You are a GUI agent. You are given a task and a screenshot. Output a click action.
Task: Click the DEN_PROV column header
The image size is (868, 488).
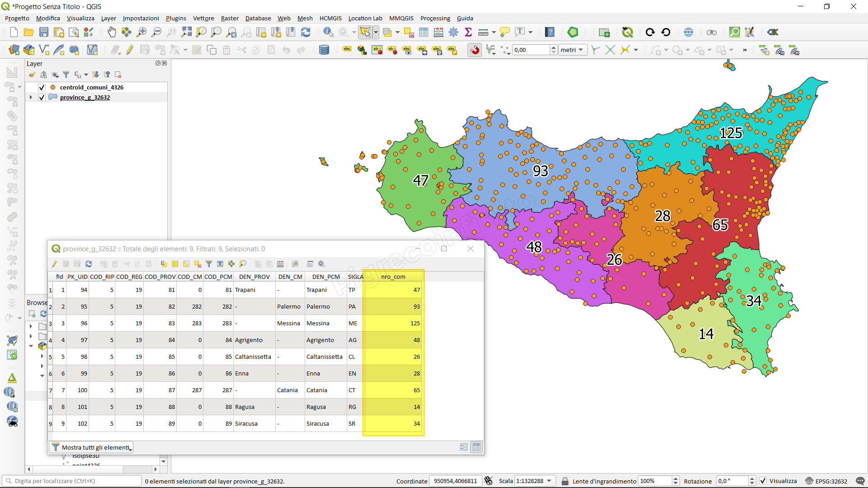point(254,277)
